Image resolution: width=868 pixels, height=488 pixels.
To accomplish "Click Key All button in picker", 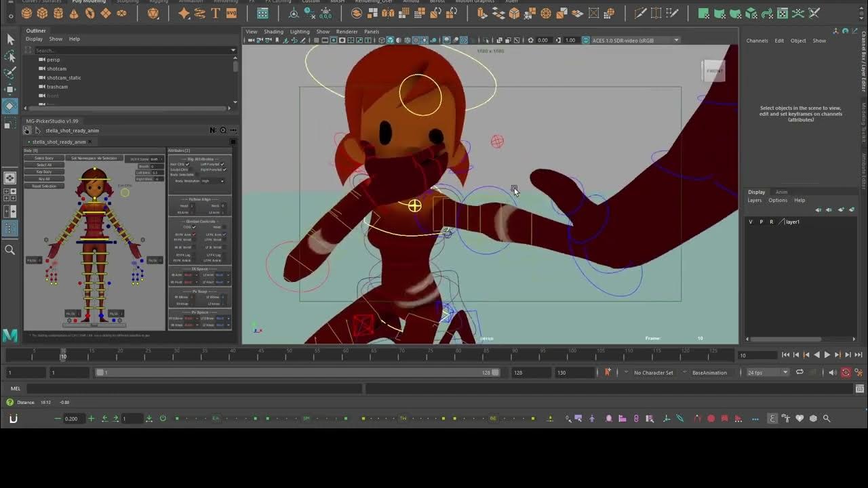I will tap(44, 179).
